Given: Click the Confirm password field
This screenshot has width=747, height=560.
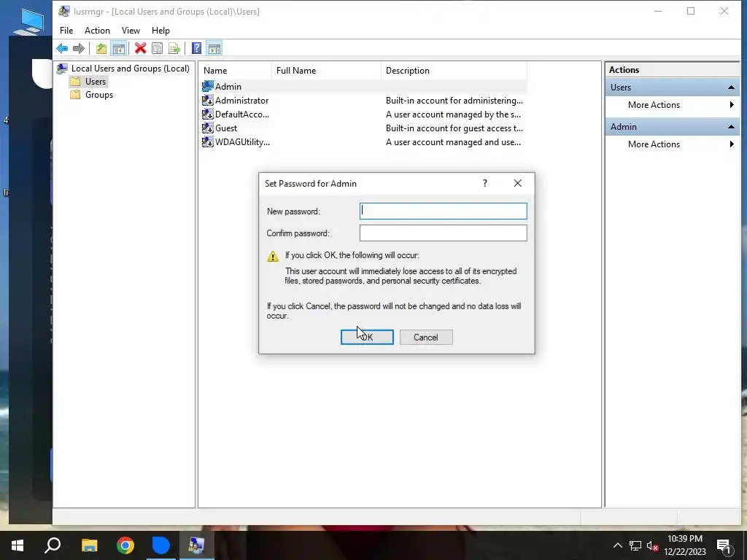Looking at the screenshot, I should pyautogui.click(x=443, y=233).
